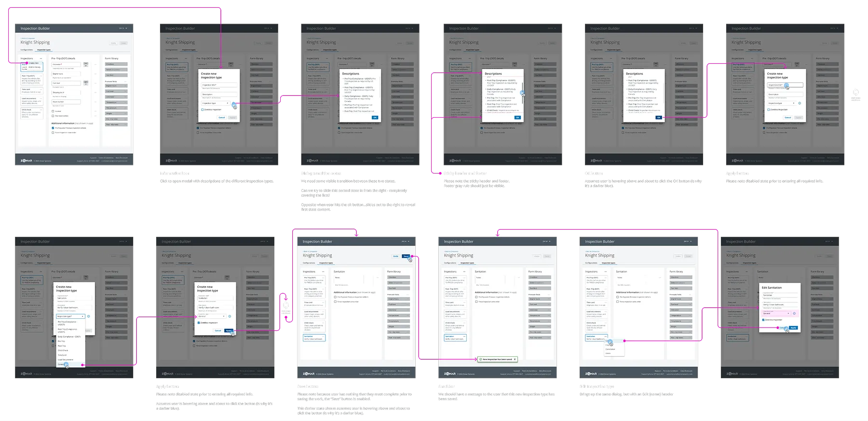Open Inspections more icon on context-menu screen
Viewport: 868px width, 421px height.
pyautogui.click(x=605, y=272)
